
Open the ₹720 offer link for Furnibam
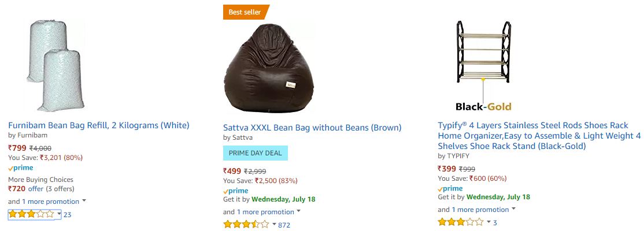[26, 189]
